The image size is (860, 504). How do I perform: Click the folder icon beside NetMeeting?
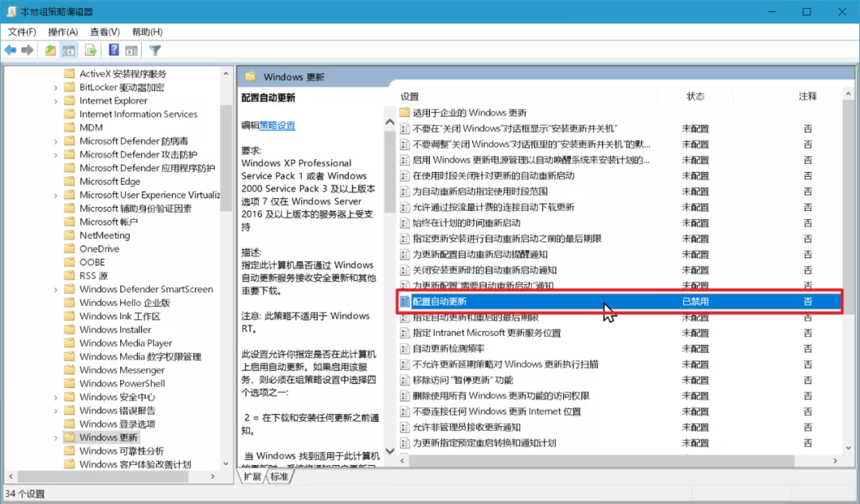tap(69, 235)
